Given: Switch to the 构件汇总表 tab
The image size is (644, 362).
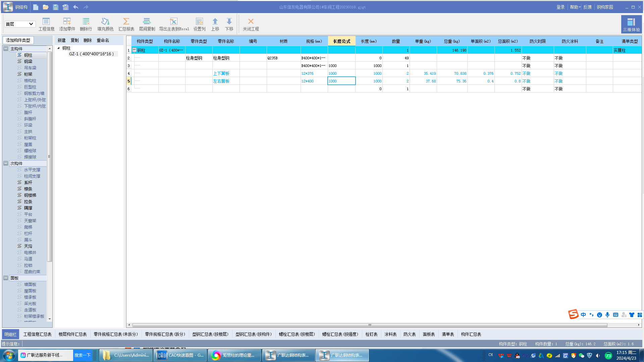Looking at the screenshot, I should (x=471, y=335).
